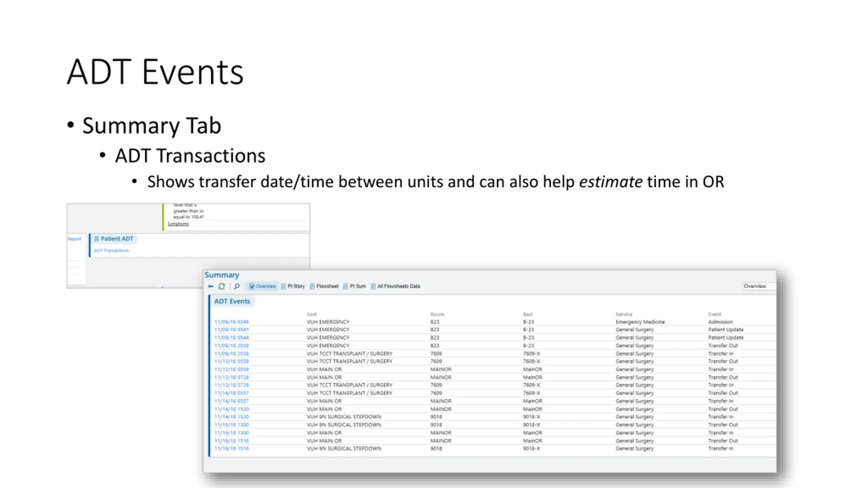Open the 11/09/18 0349 admission event
Viewport: 868px width, 488px height.
232,322
